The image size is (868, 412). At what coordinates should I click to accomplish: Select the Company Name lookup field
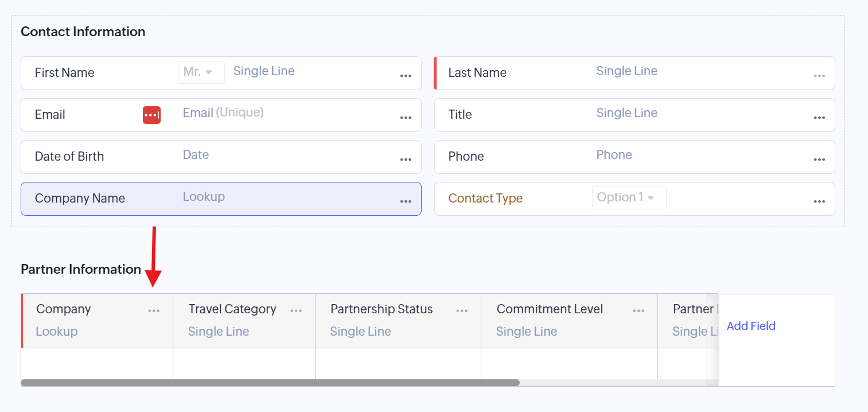click(x=221, y=199)
